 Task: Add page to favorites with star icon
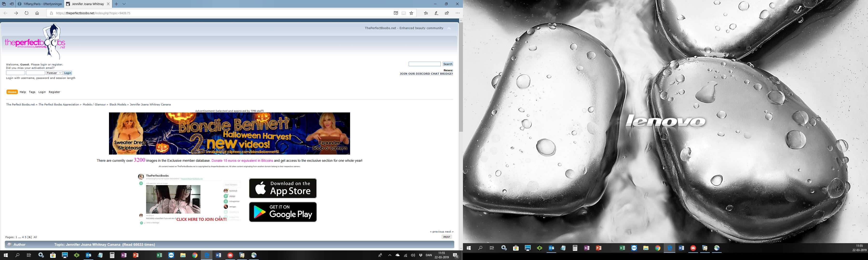pyautogui.click(x=411, y=13)
